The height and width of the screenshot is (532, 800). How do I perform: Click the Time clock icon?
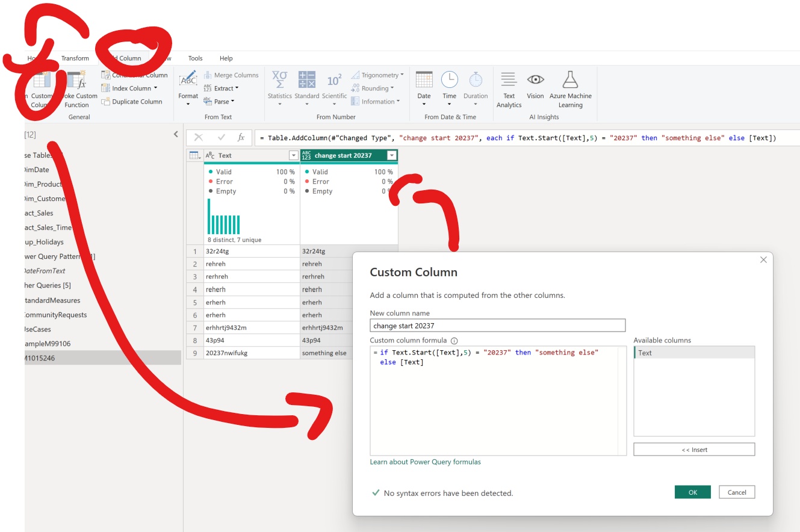tap(450, 80)
